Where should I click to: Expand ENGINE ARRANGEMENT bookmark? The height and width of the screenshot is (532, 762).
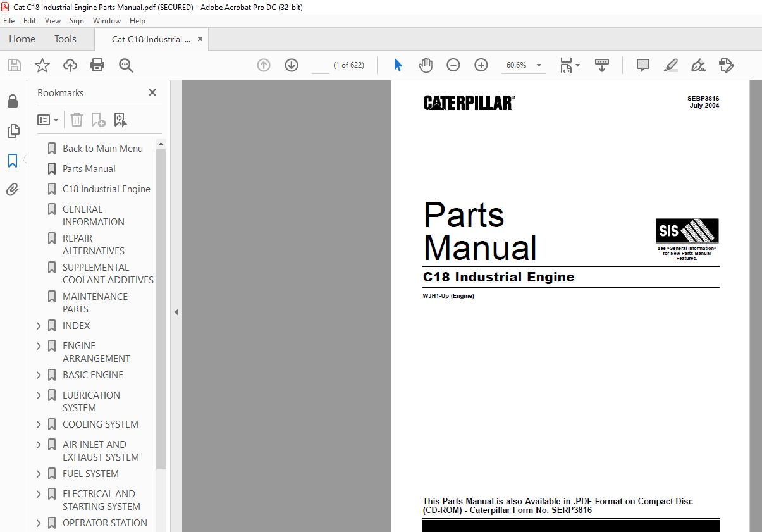click(x=39, y=346)
